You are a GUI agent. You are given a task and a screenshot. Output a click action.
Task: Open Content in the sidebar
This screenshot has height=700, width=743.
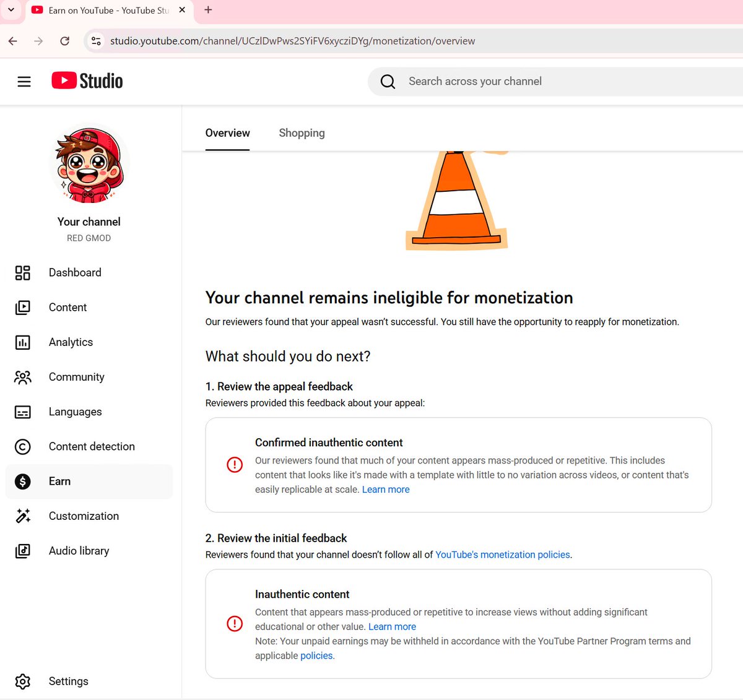click(x=89, y=308)
